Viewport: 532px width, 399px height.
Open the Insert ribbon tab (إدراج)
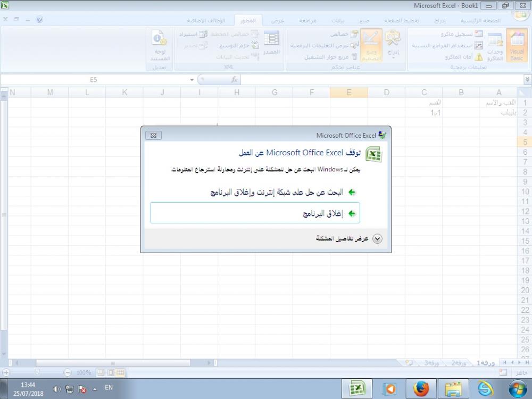[440, 21]
